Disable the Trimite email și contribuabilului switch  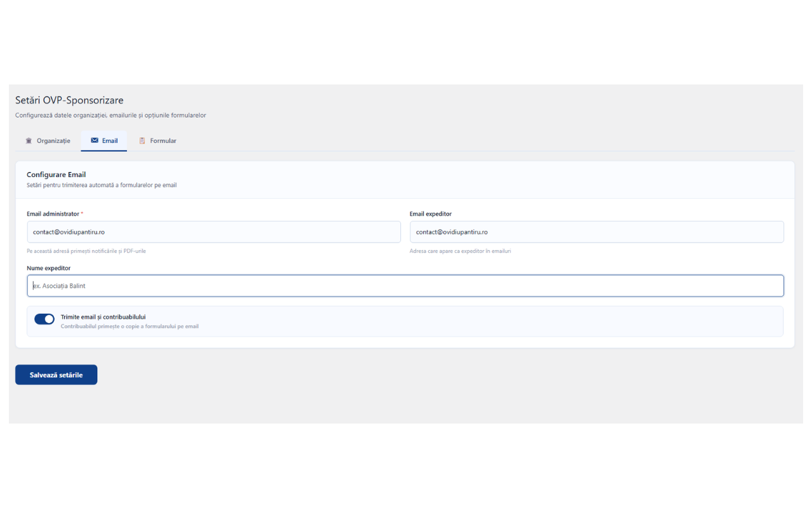44,319
